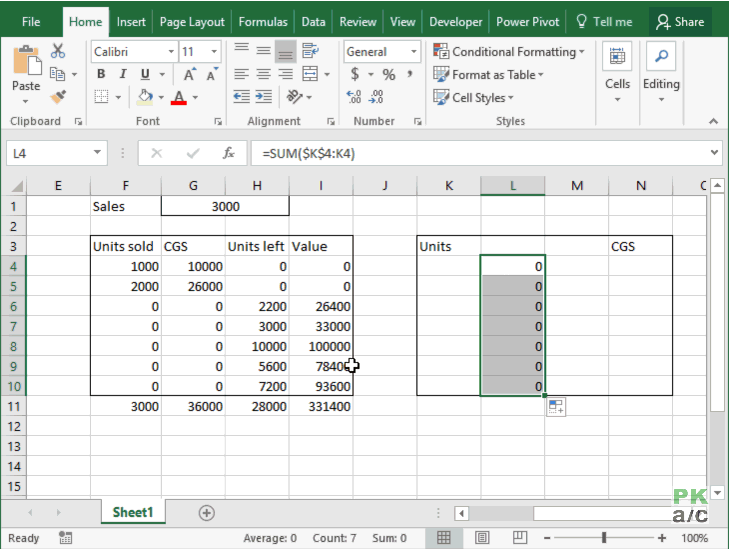Click the Share button
729x549 pixels.
pos(680,21)
